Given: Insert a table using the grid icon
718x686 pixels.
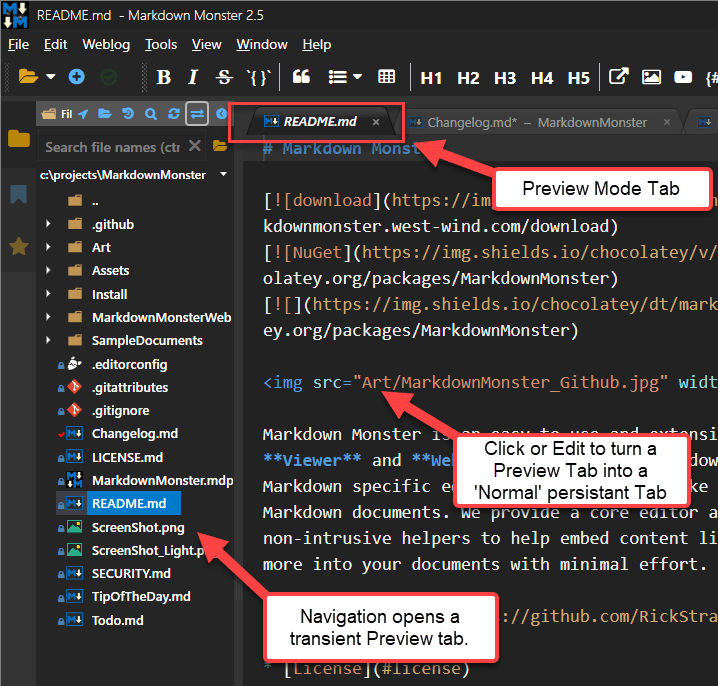Looking at the screenshot, I should tap(386, 76).
